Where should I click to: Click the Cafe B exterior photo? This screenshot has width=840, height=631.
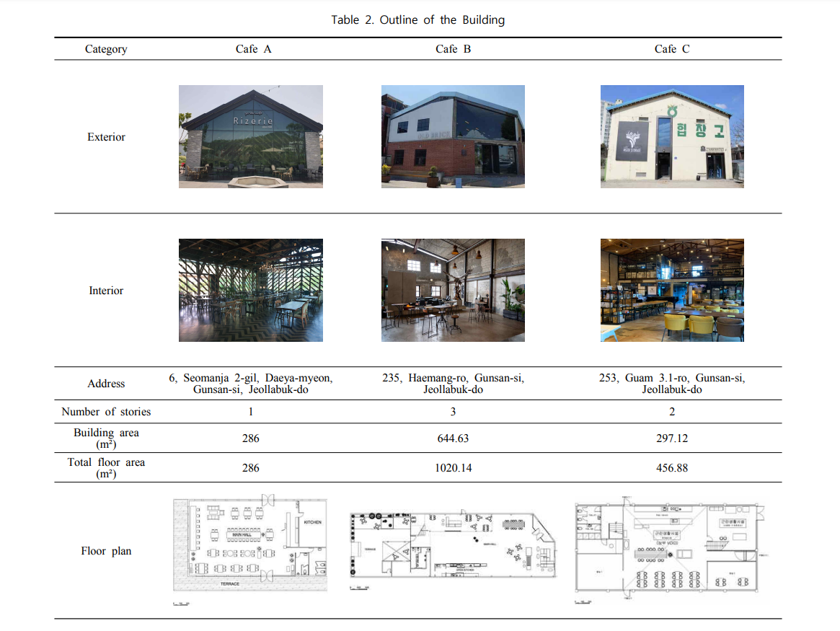click(454, 136)
